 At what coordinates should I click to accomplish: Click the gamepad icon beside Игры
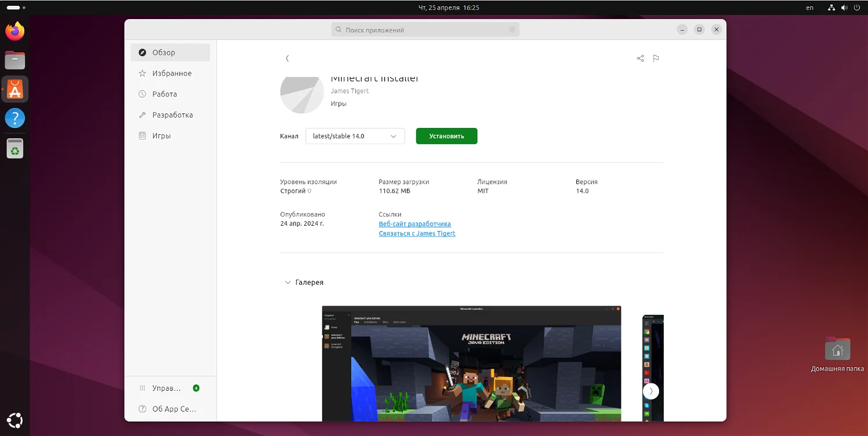[142, 136]
